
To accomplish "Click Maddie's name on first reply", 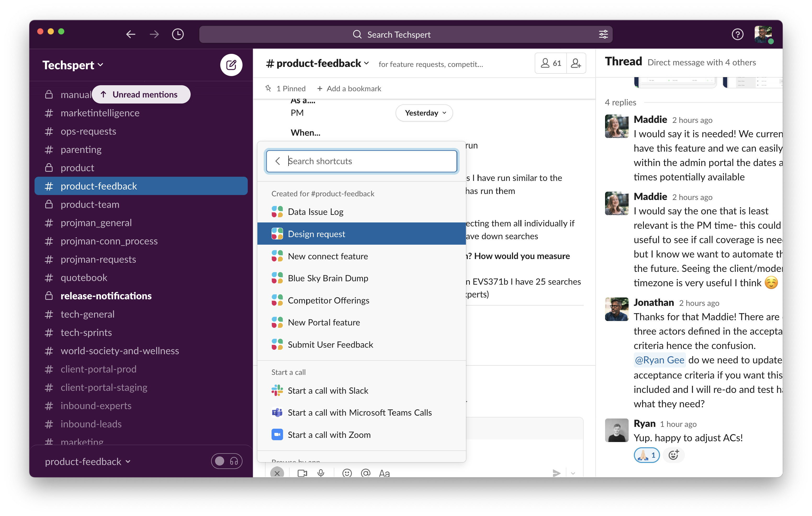I will coord(650,120).
